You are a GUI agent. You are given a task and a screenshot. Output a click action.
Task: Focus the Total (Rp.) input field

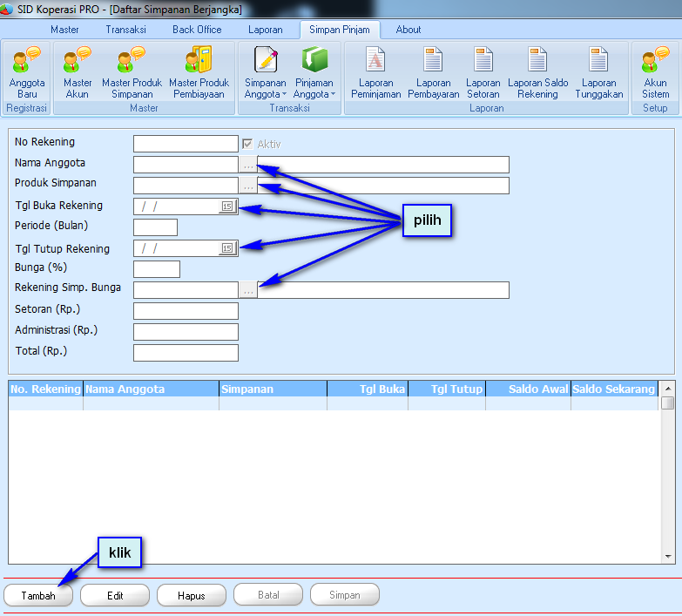[186, 353]
